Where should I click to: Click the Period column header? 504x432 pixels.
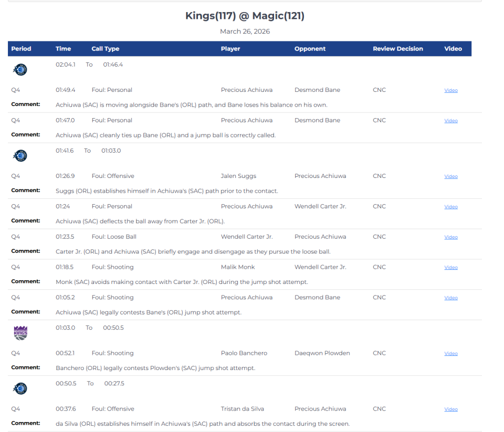tap(21, 49)
